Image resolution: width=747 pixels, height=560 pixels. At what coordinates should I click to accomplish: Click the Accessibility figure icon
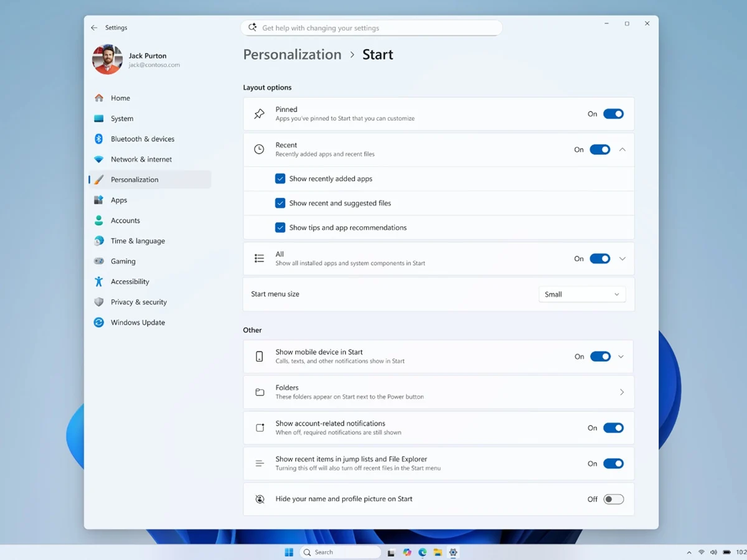point(98,282)
